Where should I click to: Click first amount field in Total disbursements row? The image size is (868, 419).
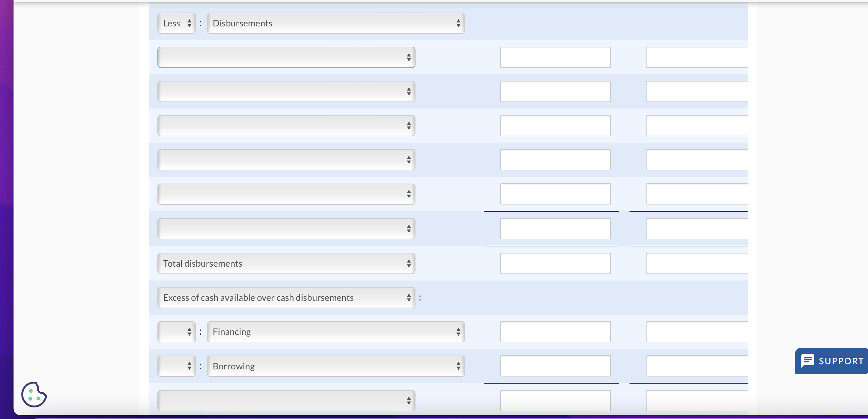555,263
